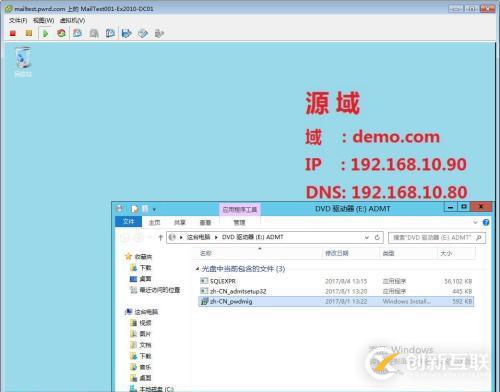500x392 pixels.
Task: Open 文档 folder under 这台电脑
Action: (x=145, y=345)
